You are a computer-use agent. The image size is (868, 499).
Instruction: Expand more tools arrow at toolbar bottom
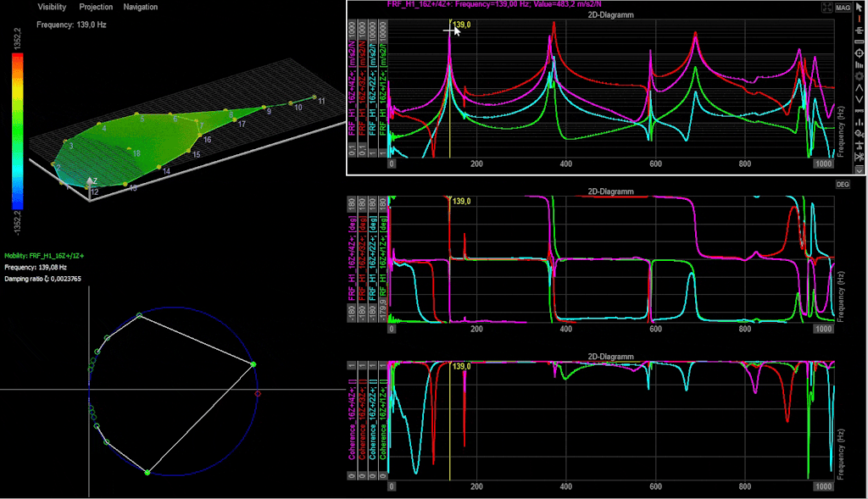click(860, 170)
